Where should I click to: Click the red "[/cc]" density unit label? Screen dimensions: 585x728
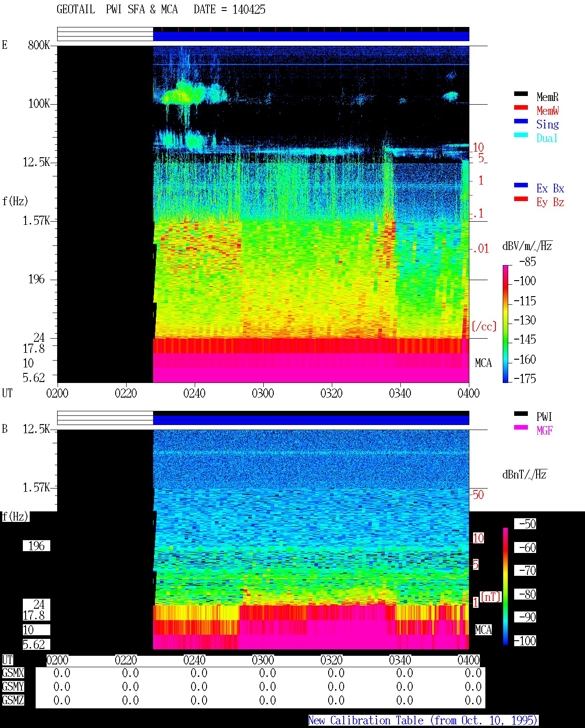[x=484, y=326]
